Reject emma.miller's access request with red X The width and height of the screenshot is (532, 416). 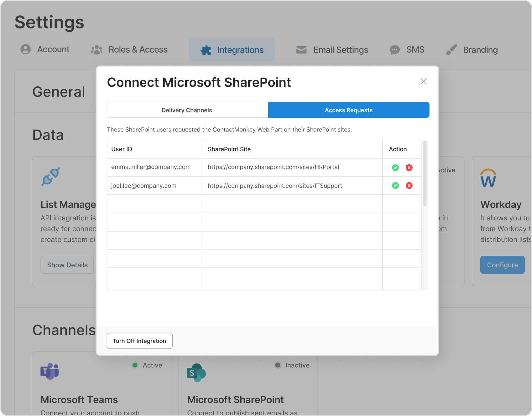pyautogui.click(x=409, y=168)
